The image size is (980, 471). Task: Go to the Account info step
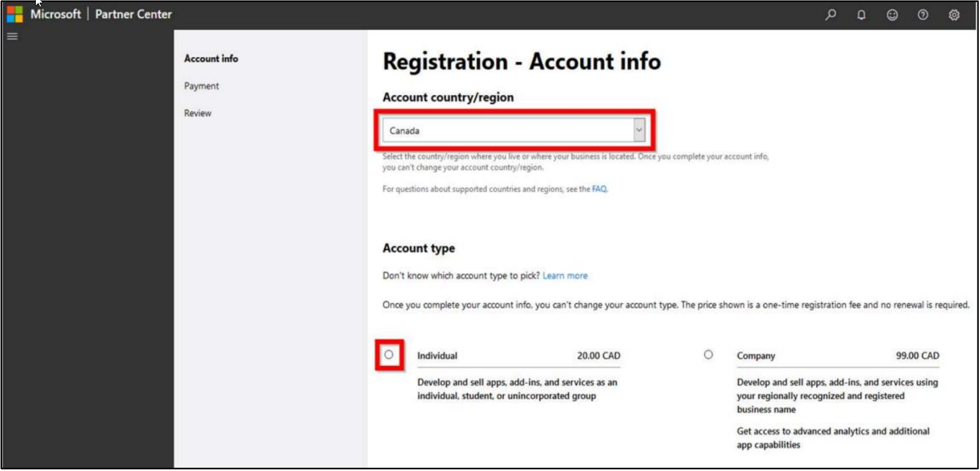[x=211, y=59]
